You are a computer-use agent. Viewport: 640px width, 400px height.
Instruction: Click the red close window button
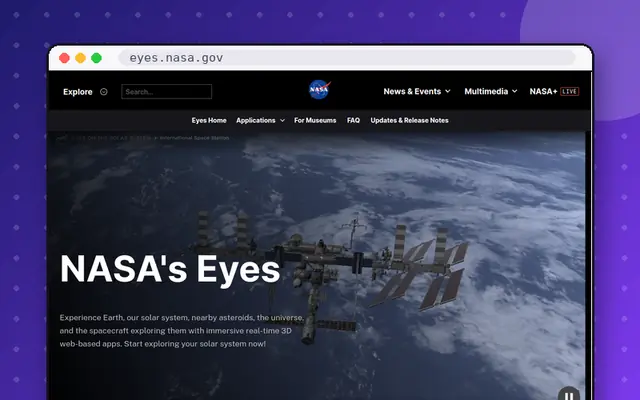click(64, 58)
